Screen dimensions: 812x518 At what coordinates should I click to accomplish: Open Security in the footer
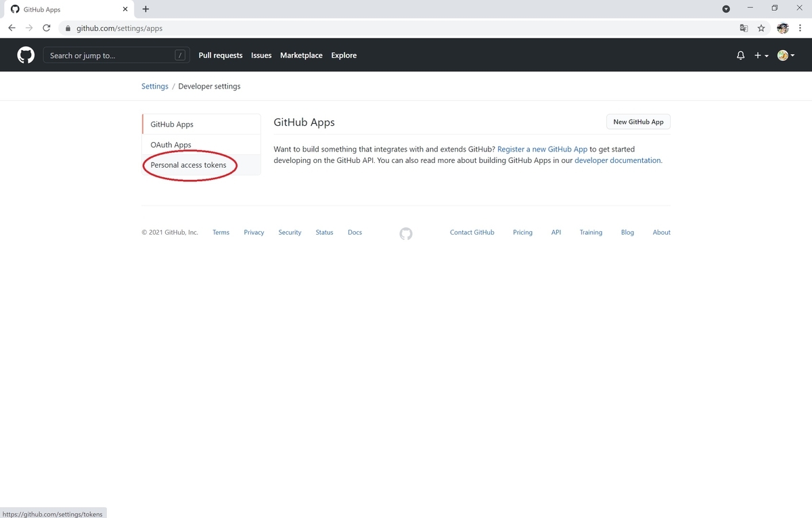290,233
